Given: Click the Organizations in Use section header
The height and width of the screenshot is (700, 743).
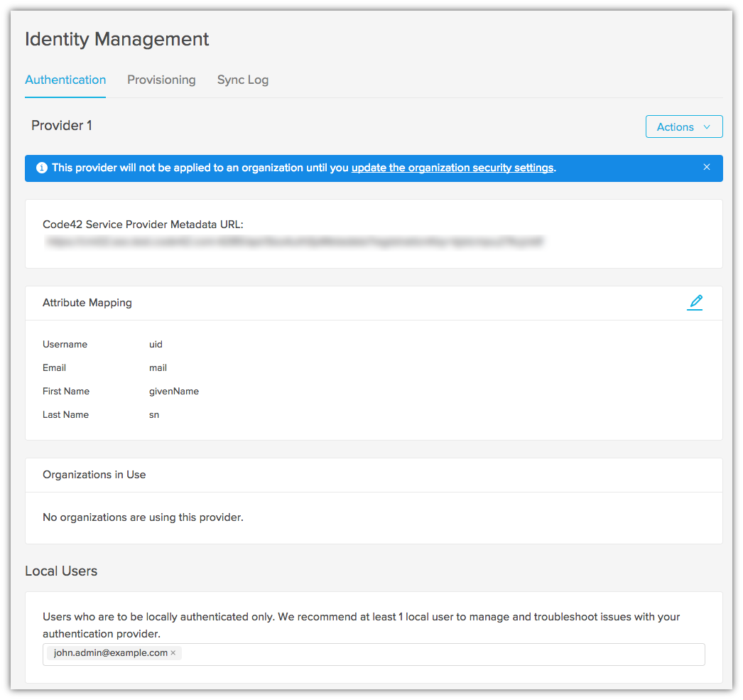Looking at the screenshot, I should pyautogui.click(x=94, y=474).
